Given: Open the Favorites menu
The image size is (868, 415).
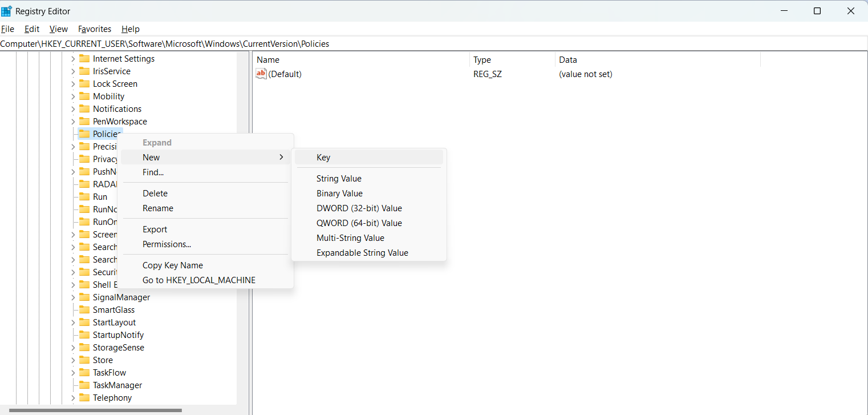Looking at the screenshot, I should tap(95, 29).
